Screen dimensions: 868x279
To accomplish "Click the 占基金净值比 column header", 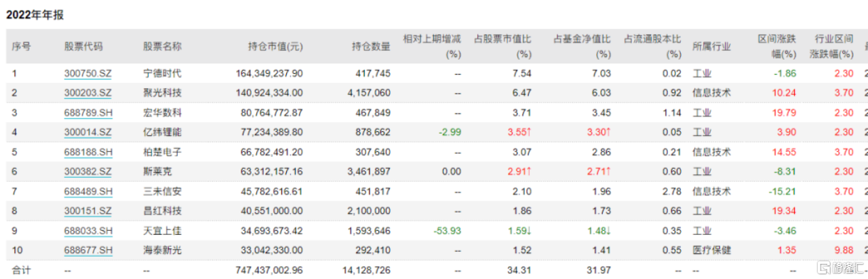I will 583,46.
